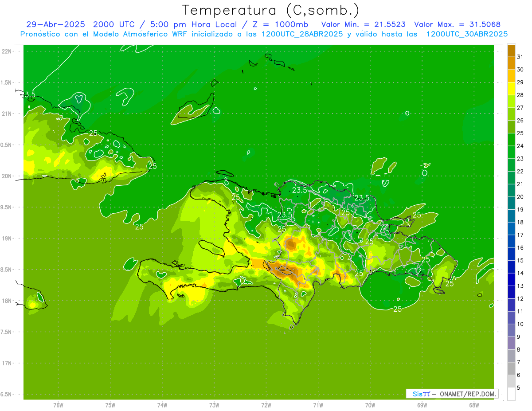Pick the purple swatch between 9 and 10
The width and height of the screenshot is (532, 411).
[x=512, y=331]
